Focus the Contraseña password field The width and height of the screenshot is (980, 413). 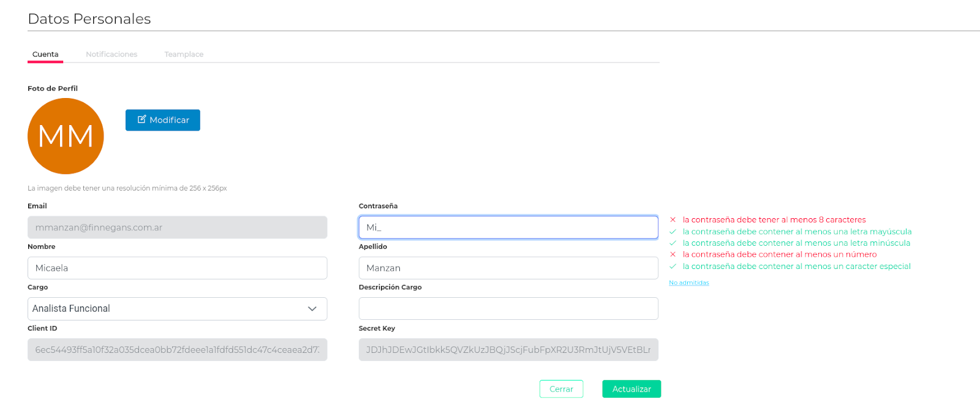[x=508, y=227]
